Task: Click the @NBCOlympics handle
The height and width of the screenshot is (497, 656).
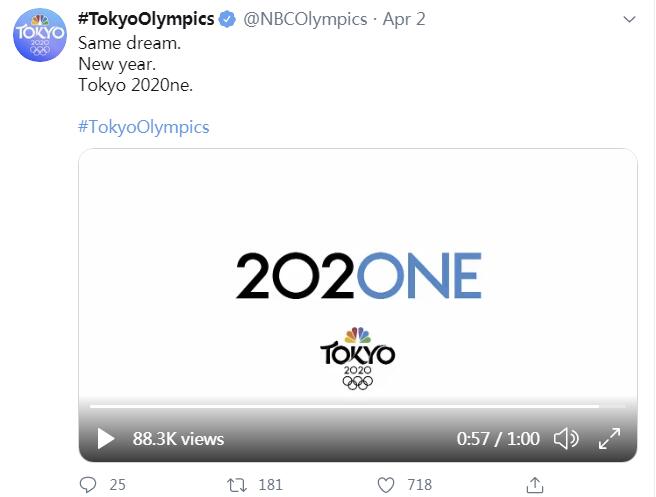Action: point(302,20)
